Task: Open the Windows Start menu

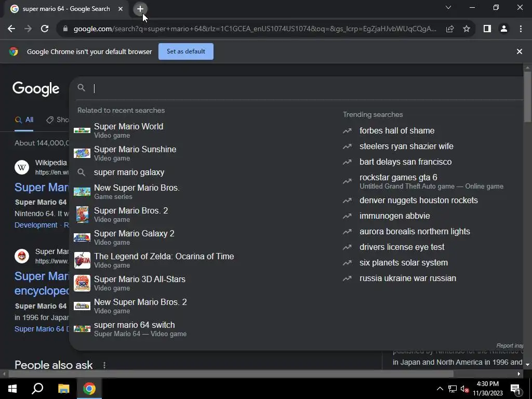Action: (x=12, y=389)
